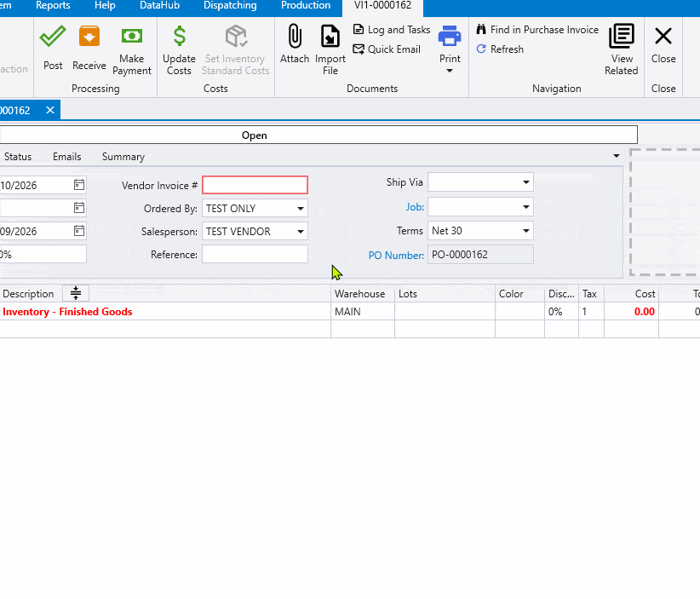Open Log and Tasks

coord(392,30)
